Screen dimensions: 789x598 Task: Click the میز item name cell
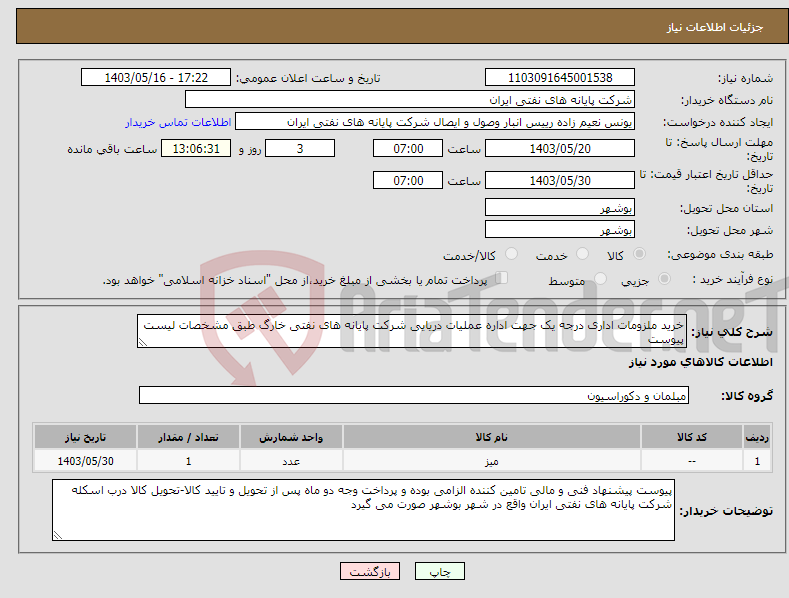pyautogui.click(x=492, y=461)
